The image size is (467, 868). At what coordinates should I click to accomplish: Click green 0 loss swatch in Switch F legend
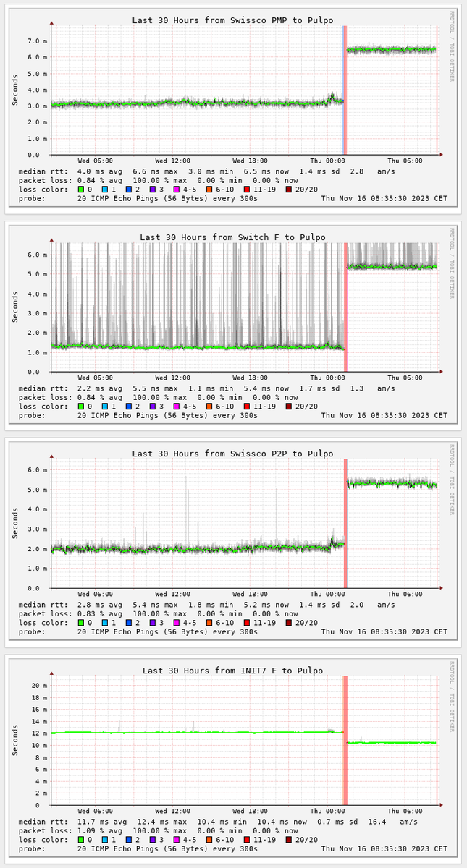point(81,407)
